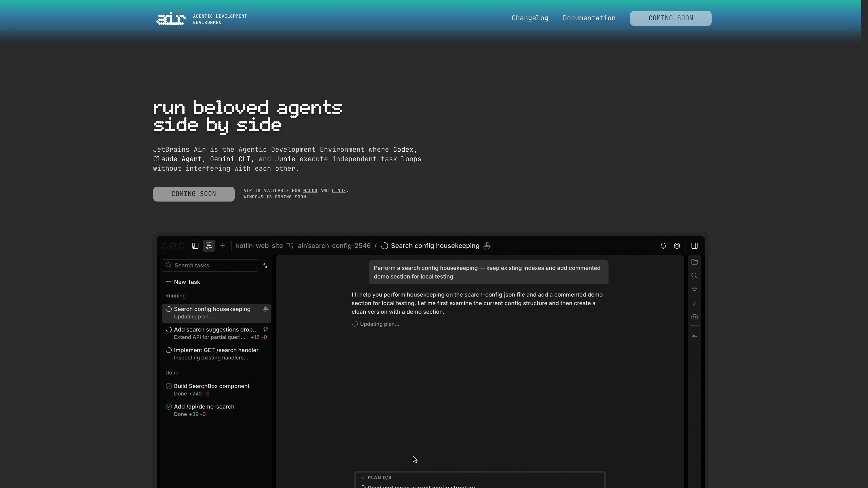Image resolution: width=868 pixels, height=488 pixels.
Task: Click the spinner on Implement GET /search handler
Action: click(x=169, y=350)
